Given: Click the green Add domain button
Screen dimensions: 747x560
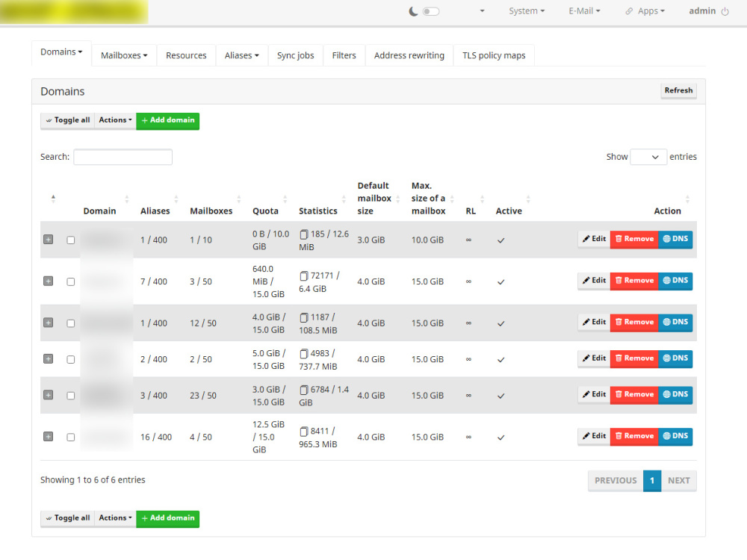Looking at the screenshot, I should point(167,120).
